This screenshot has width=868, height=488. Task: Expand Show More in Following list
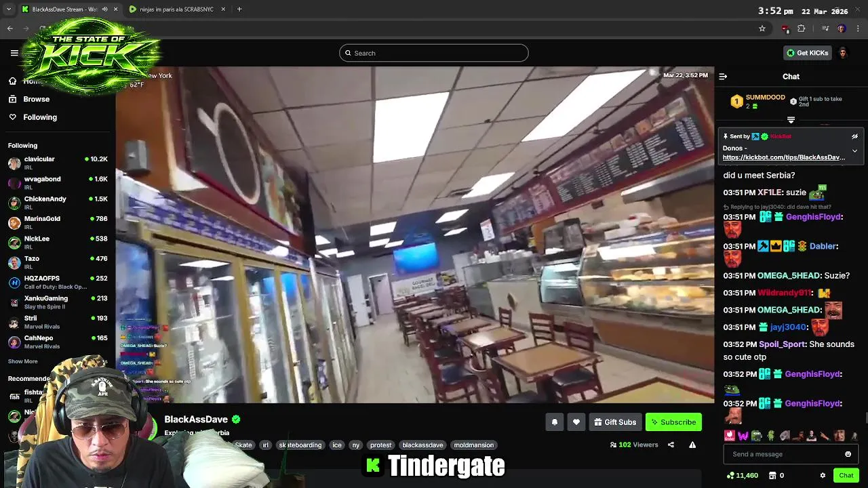pos(23,361)
